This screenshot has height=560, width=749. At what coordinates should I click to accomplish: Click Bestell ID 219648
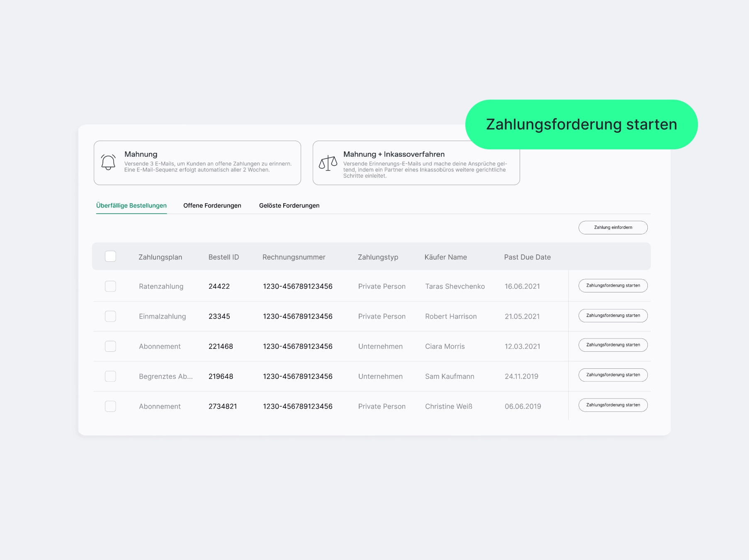(x=221, y=376)
